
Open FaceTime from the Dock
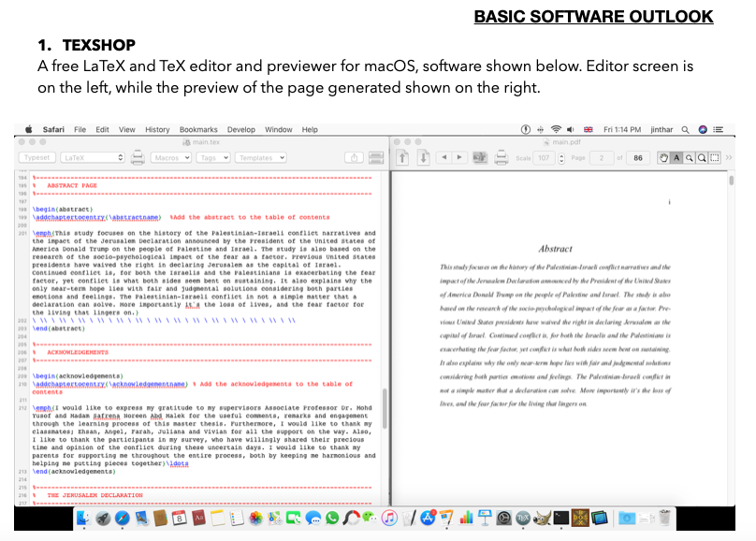tap(293, 519)
